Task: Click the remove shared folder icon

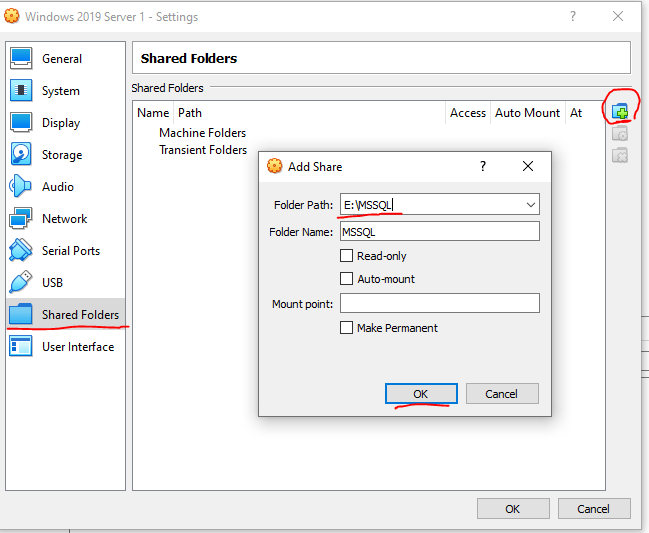Action: tap(620, 155)
